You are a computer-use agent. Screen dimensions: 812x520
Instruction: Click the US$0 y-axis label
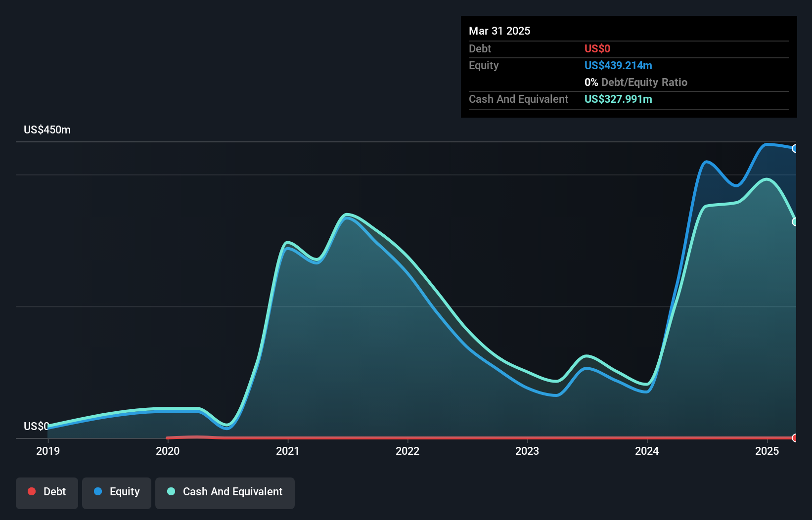[x=36, y=426]
